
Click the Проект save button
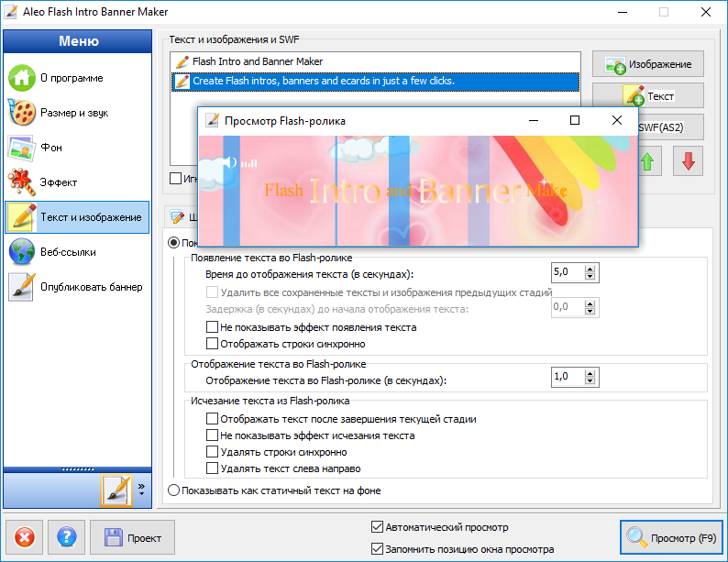pos(132,537)
